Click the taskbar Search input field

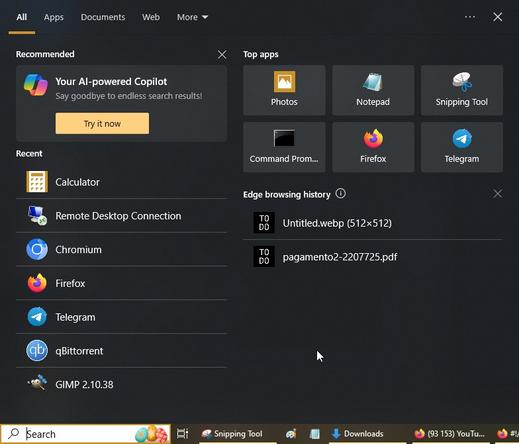(x=86, y=434)
